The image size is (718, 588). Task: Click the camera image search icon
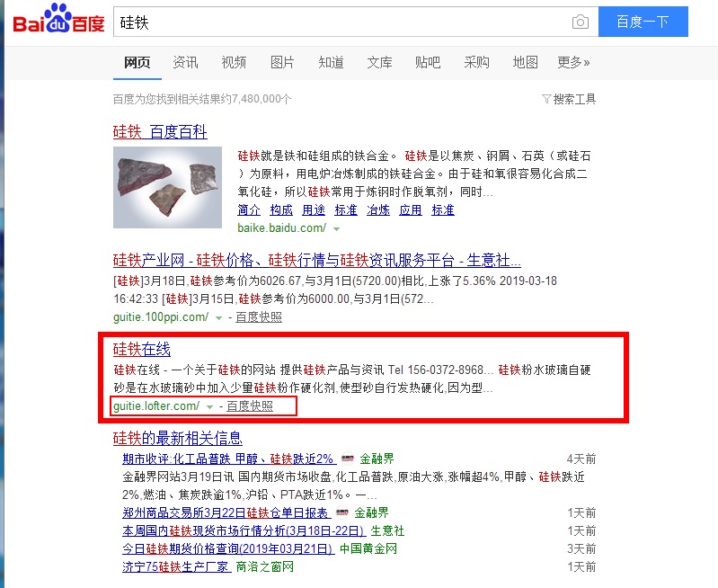581,22
